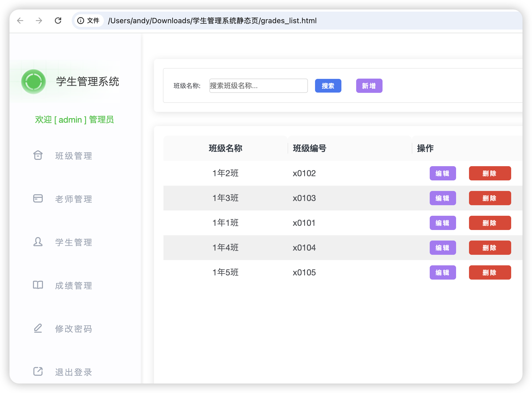Delete class x0105 entry
The width and height of the screenshot is (532, 393).
[x=490, y=272]
